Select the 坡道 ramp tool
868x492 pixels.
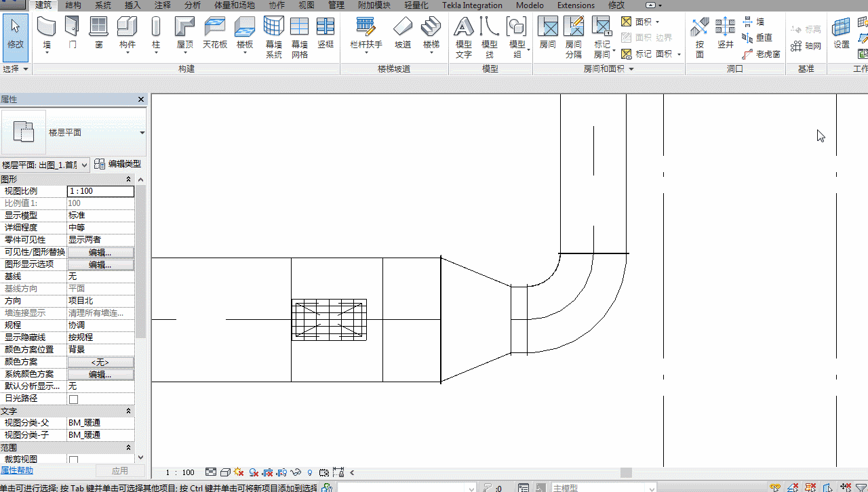403,34
